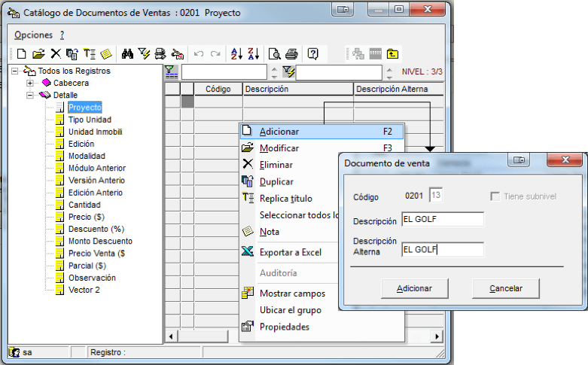Sort descending with Z-A toolbar icon
This screenshot has width=588, height=365.
click(x=253, y=54)
